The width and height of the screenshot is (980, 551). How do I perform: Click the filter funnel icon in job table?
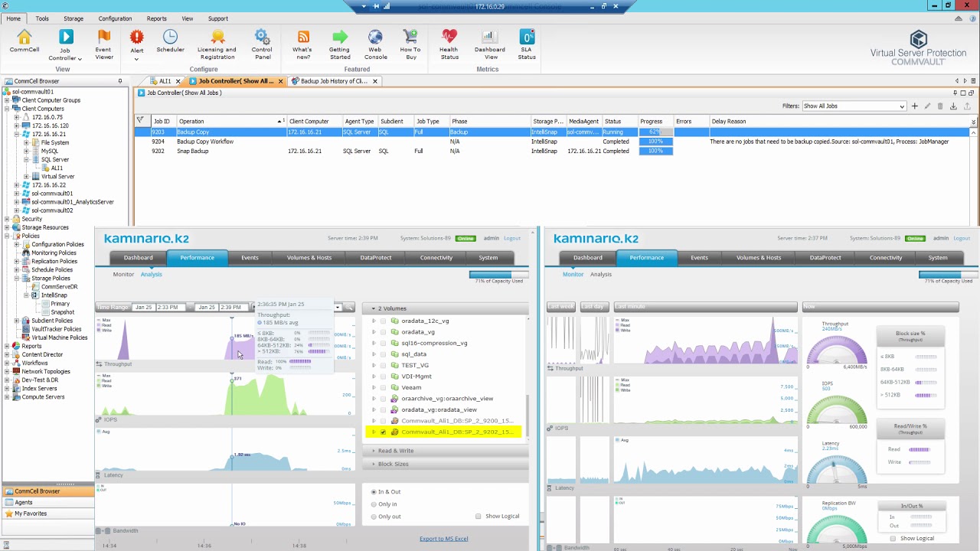point(140,120)
